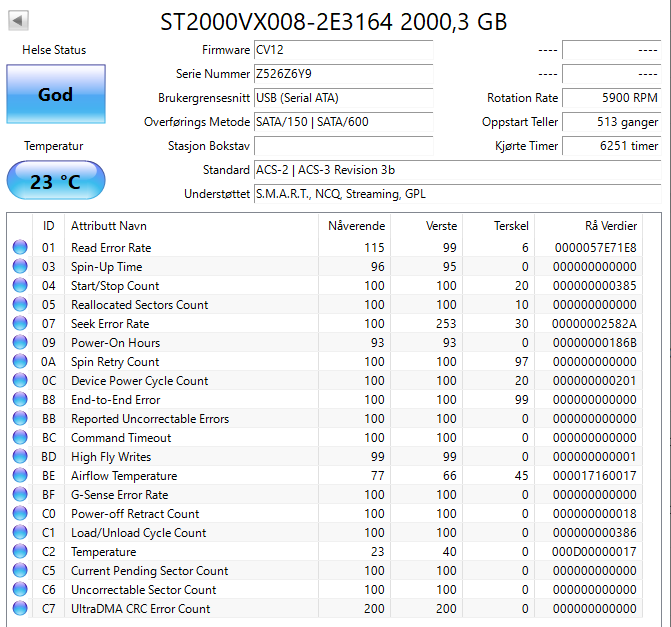Image resolution: width=671 pixels, height=627 pixels.
Task: Click the status orb next to Power-On Hours
Action: point(20,343)
